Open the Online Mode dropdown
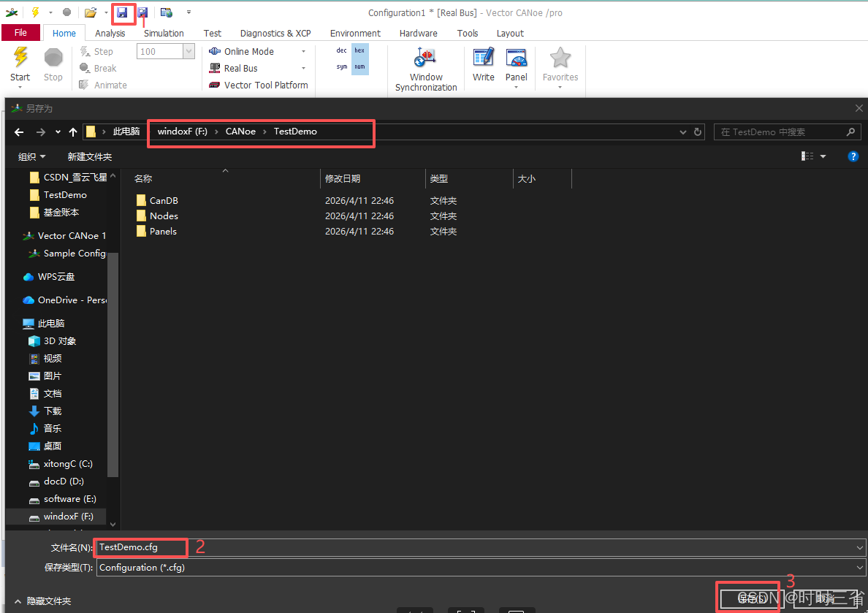 303,51
